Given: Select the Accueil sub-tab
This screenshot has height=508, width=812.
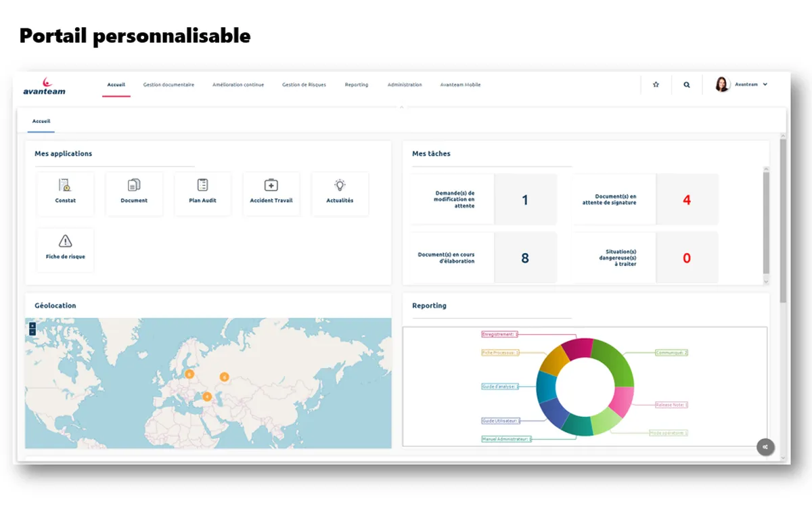Looking at the screenshot, I should click(x=41, y=121).
